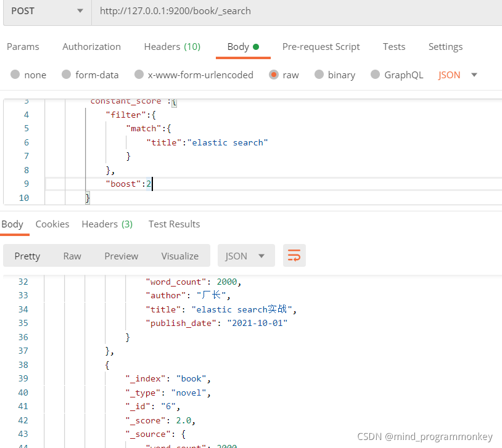This screenshot has width=502, height=448.
Task: View response Headers (3) tab
Action: pos(107,224)
